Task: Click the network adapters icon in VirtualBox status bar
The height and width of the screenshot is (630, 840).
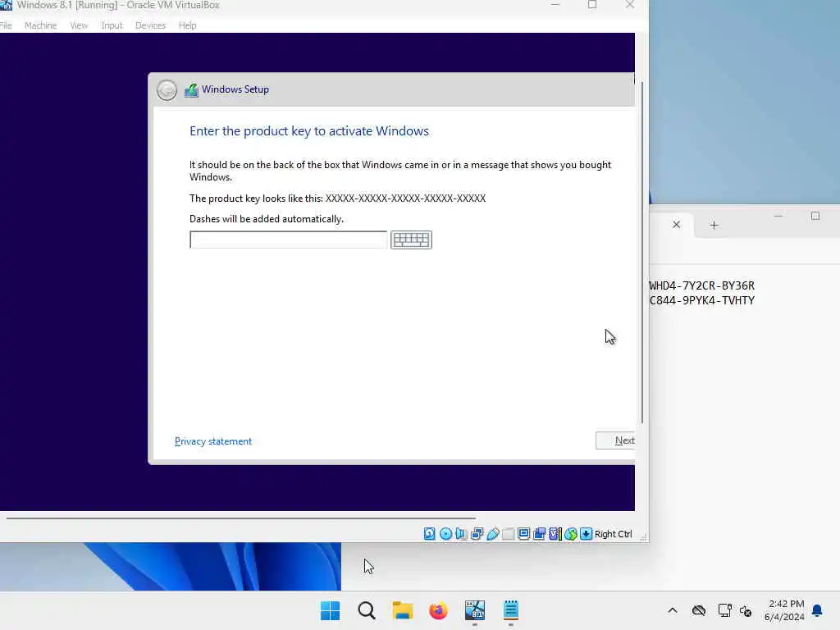Action: tap(477, 533)
